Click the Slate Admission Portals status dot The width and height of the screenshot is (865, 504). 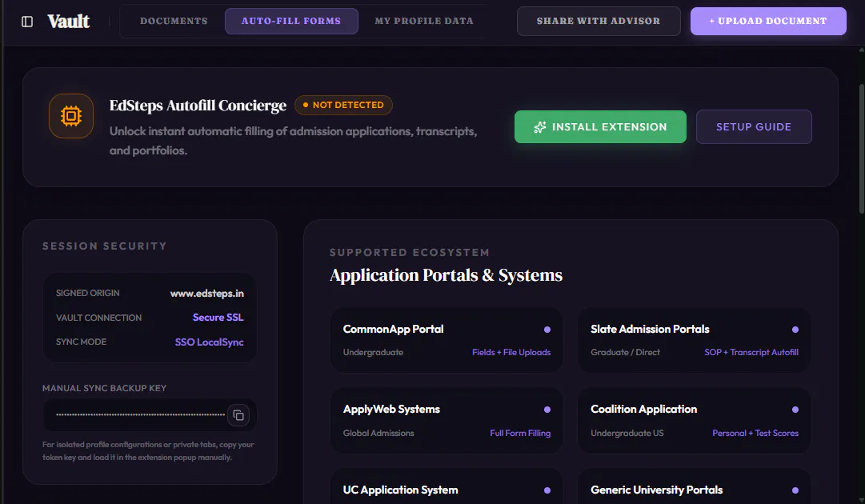(795, 329)
